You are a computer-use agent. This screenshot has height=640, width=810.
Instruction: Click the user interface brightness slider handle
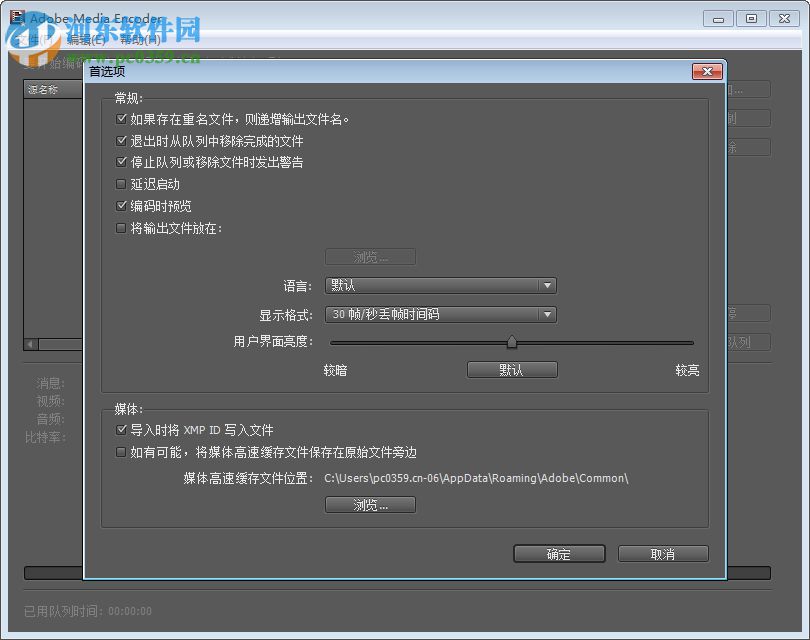[x=511, y=342]
